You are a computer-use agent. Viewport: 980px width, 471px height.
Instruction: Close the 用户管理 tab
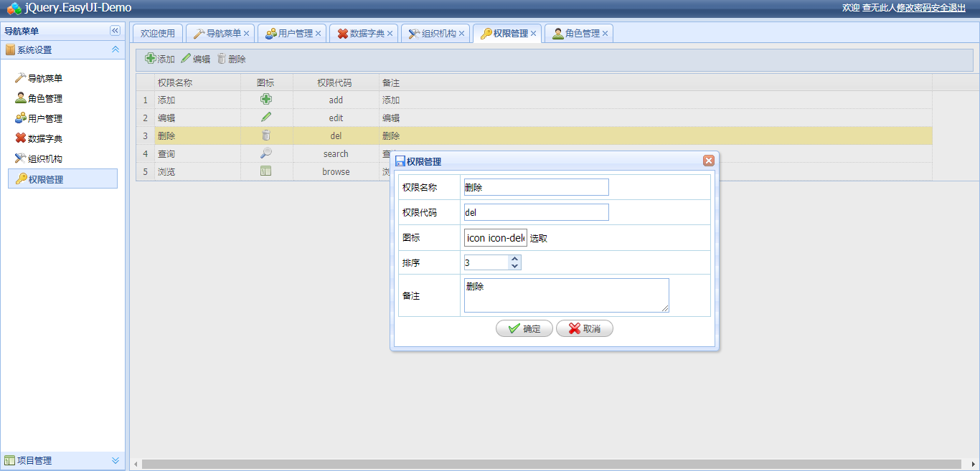(x=319, y=34)
